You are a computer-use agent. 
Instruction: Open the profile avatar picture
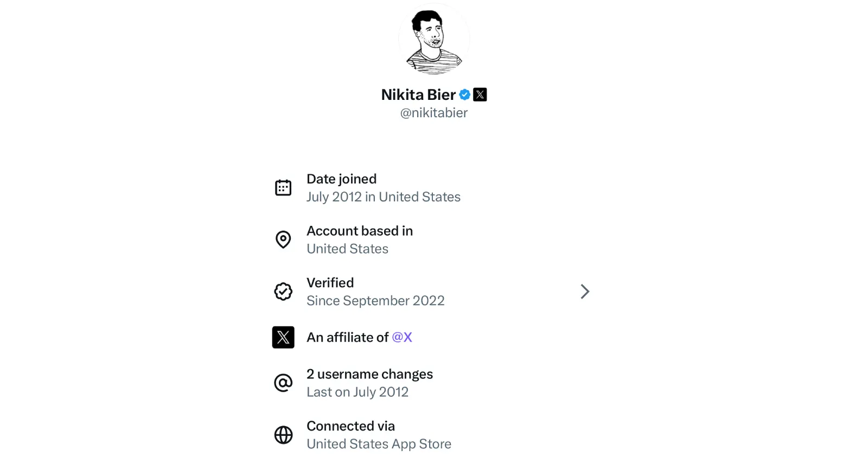(x=434, y=39)
